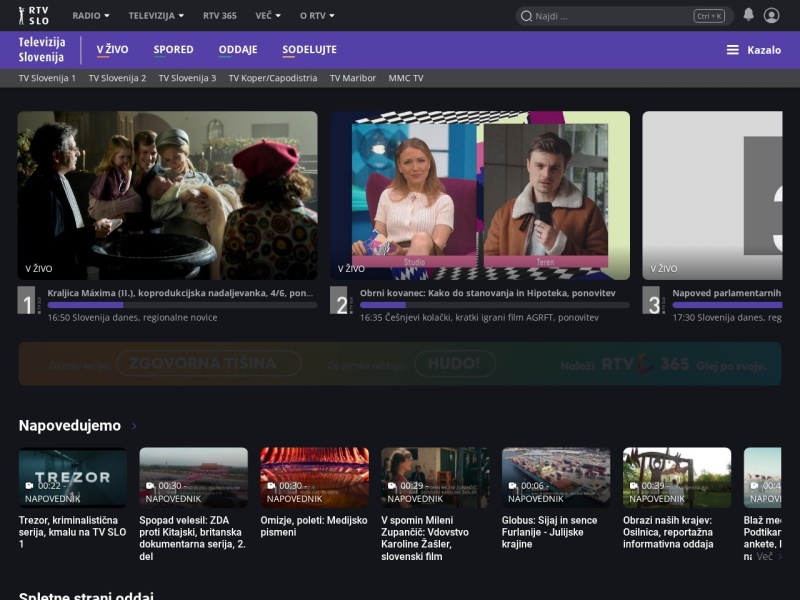Click the Ctrl+K shortcut badge
Image resolution: width=800 pixels, height=600 pixels.
tap(709, 16)
